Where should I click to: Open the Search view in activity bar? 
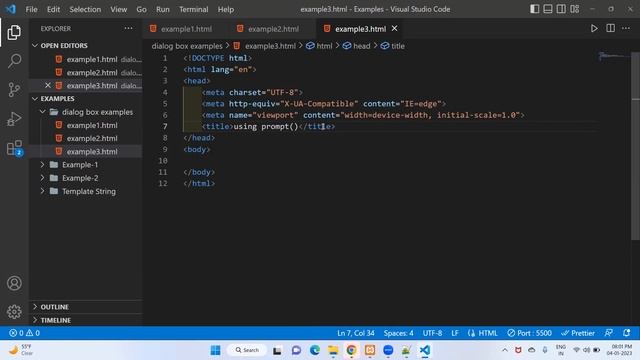[14, 61]
